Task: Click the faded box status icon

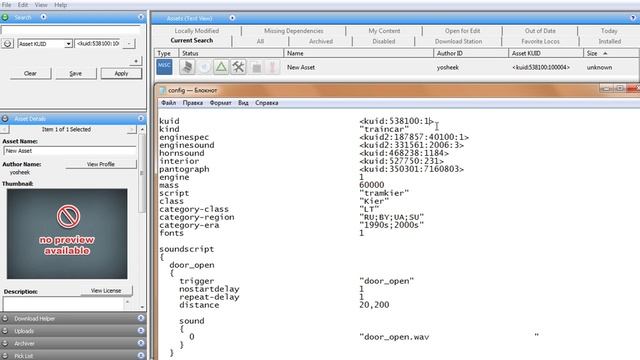Action: point(256,67)
